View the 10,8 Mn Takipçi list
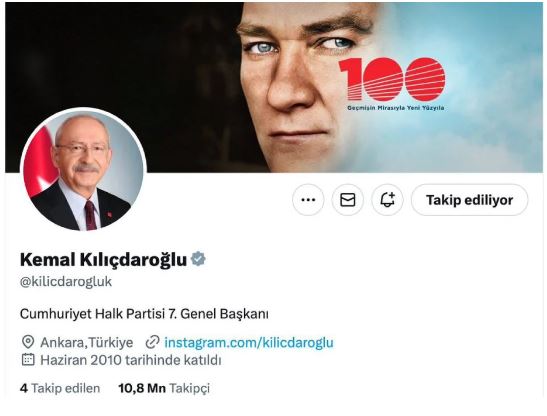547x416 pixels. point(164,388)
